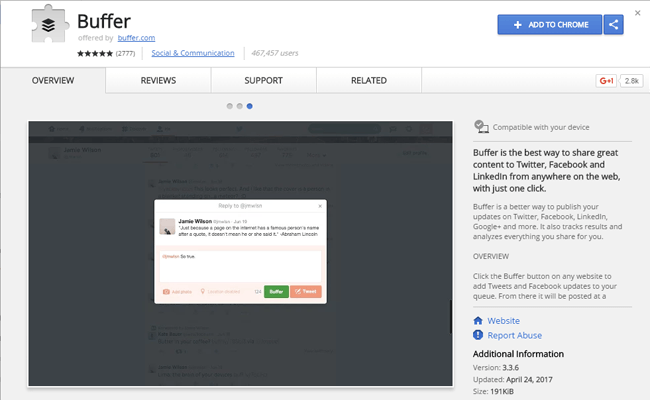This screenshot has height=400, width=650.
Task: Add the Buffer extension to Chrome
Action: 550,24
